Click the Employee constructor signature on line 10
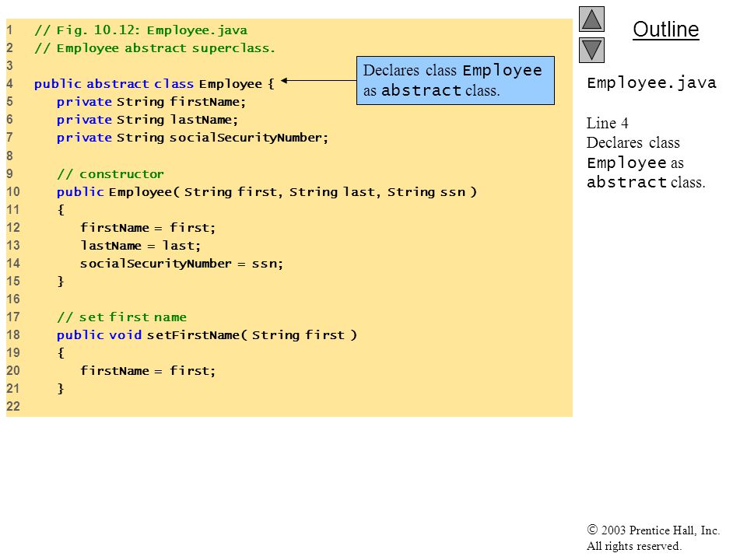 (266, 192)
